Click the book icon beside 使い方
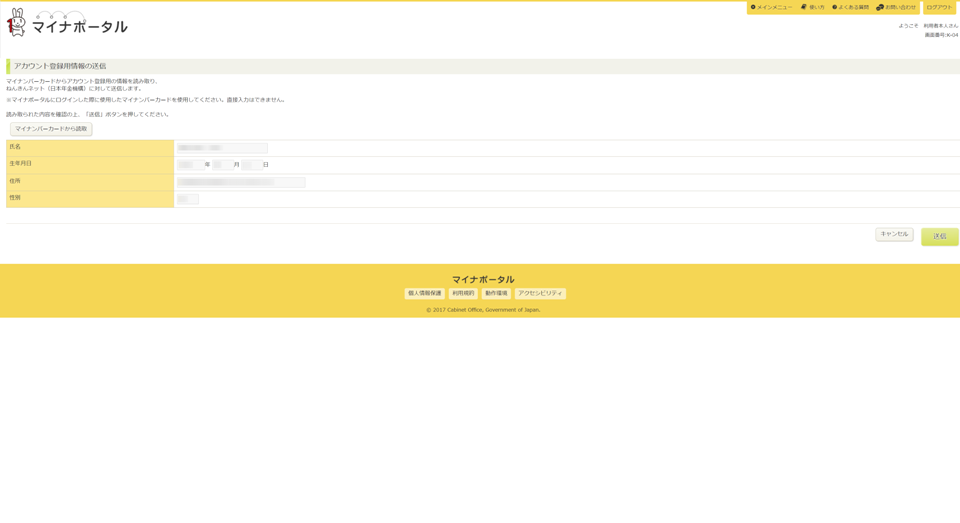Image resolution: width=960 pixels, height=523 pixels. click(804, 7)
